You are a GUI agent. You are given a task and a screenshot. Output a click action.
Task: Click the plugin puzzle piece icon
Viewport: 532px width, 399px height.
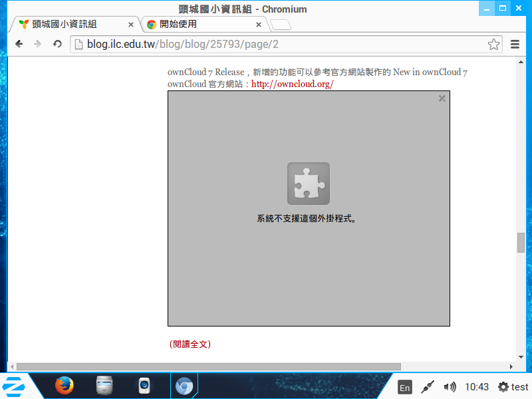tap(309, 184)
